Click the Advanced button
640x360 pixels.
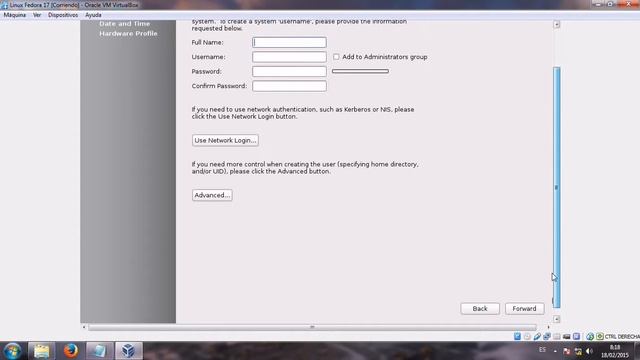pos(212,195)
